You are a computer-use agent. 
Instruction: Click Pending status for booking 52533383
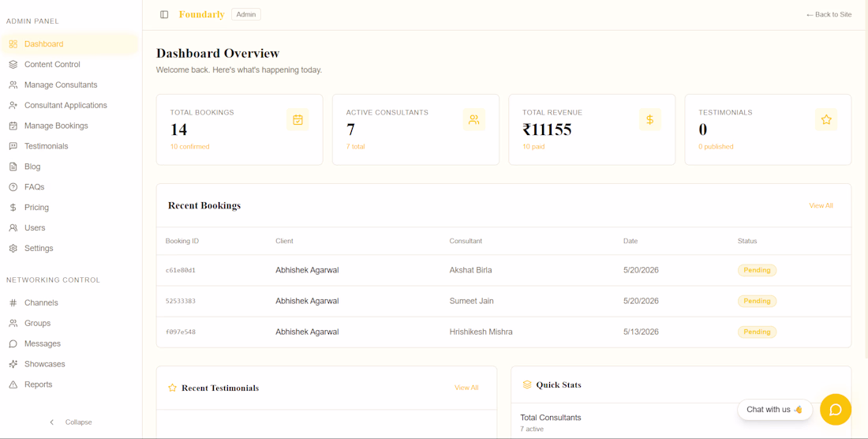point(757,301)
